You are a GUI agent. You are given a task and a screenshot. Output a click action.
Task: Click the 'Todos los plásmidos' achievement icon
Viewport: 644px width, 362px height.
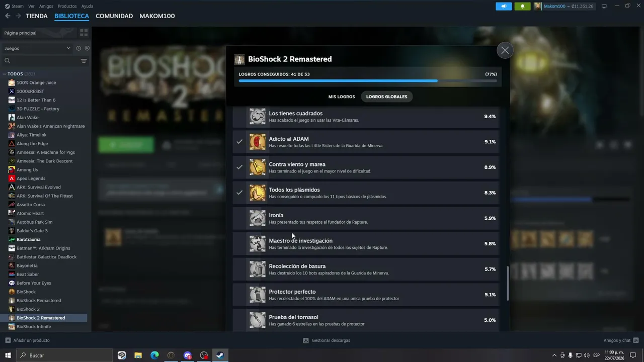(x=257, y=193)
